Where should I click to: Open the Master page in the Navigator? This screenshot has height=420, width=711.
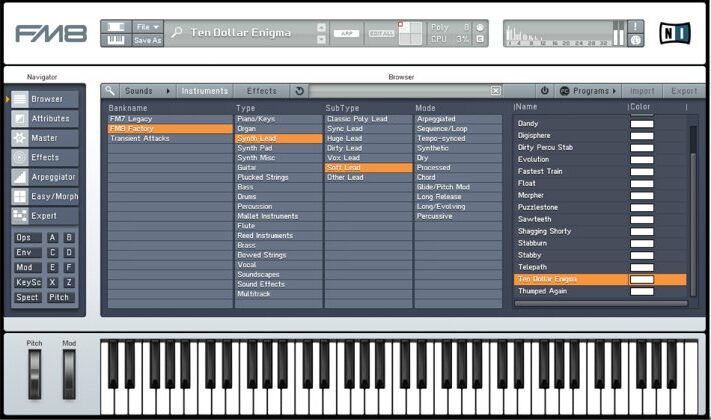[44, 138]
